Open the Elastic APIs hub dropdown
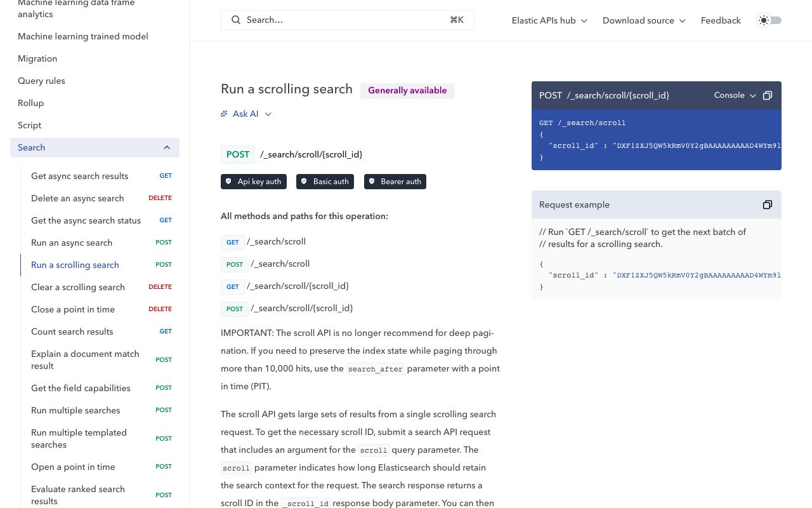 coord(549,20)
